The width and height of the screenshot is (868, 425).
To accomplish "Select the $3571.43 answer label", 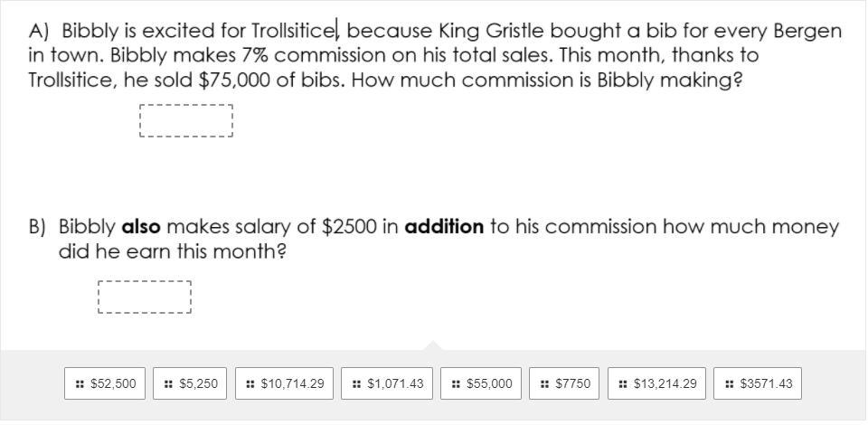I will coord(766,384).
